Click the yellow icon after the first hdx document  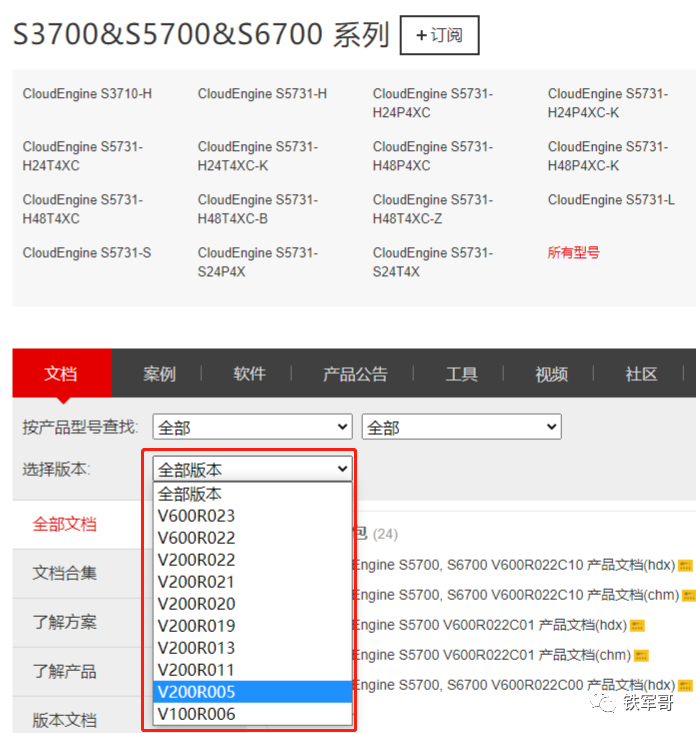point(685,567)
